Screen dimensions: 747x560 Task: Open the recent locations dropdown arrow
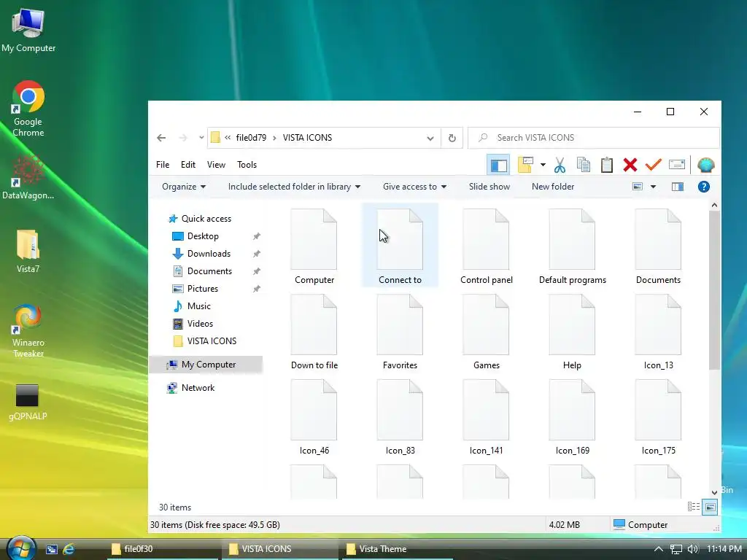201,138
